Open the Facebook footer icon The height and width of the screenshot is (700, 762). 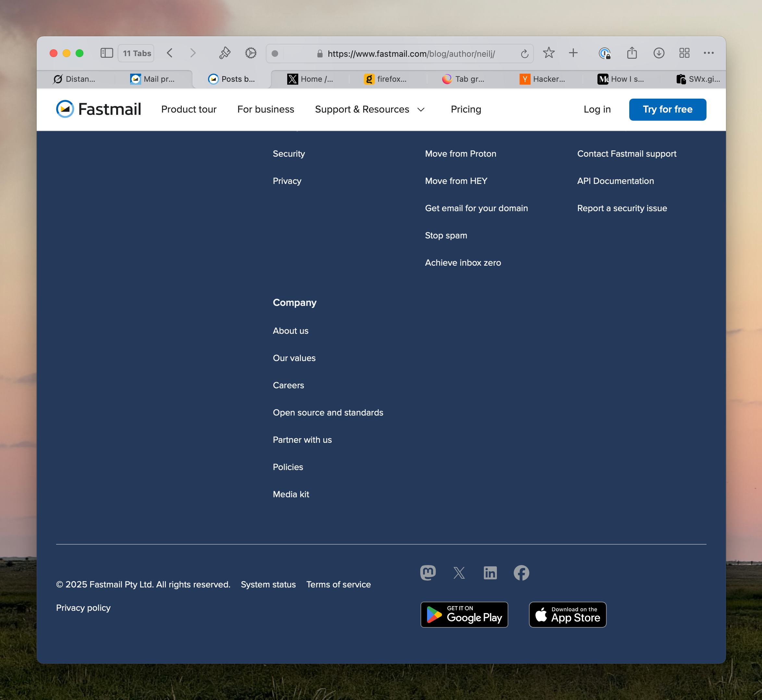point(522,573)
